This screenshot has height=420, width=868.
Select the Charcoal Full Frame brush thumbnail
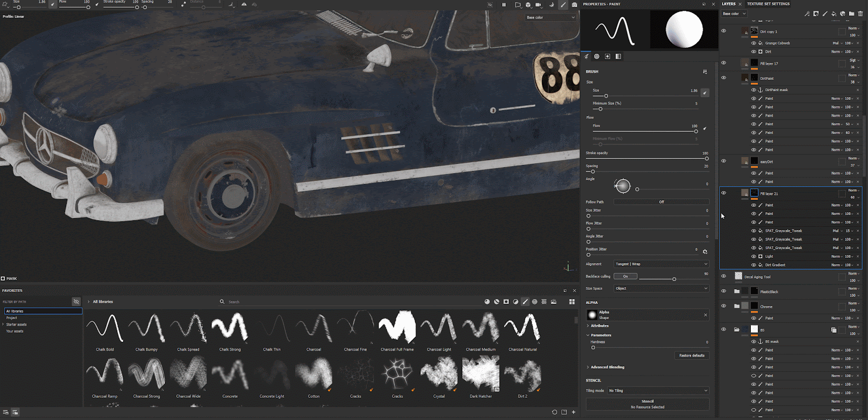click(397, 327)
